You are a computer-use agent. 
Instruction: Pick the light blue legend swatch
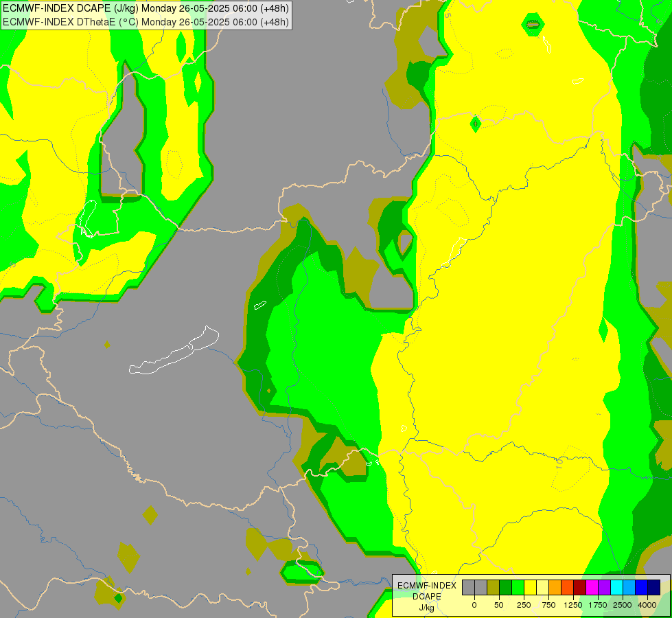pyautogui.click(x=629, y=587)
